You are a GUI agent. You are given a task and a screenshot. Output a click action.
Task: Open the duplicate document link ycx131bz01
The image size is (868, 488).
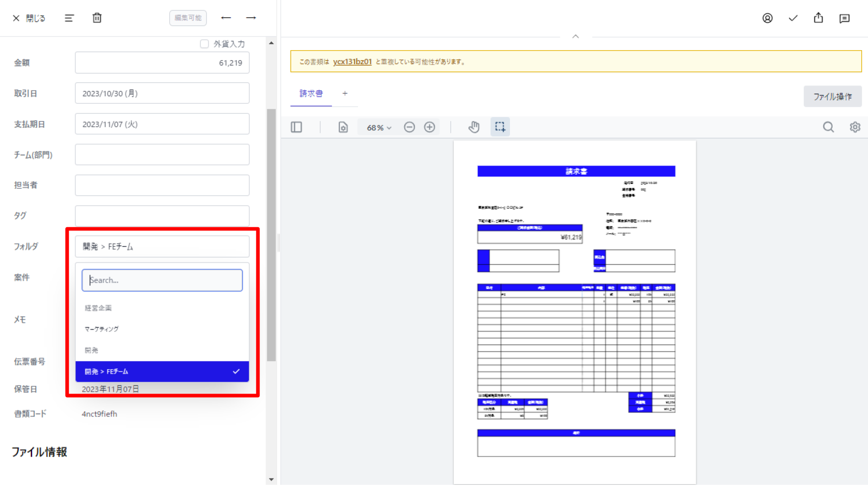pyautogui.click(x=352, y=62)
